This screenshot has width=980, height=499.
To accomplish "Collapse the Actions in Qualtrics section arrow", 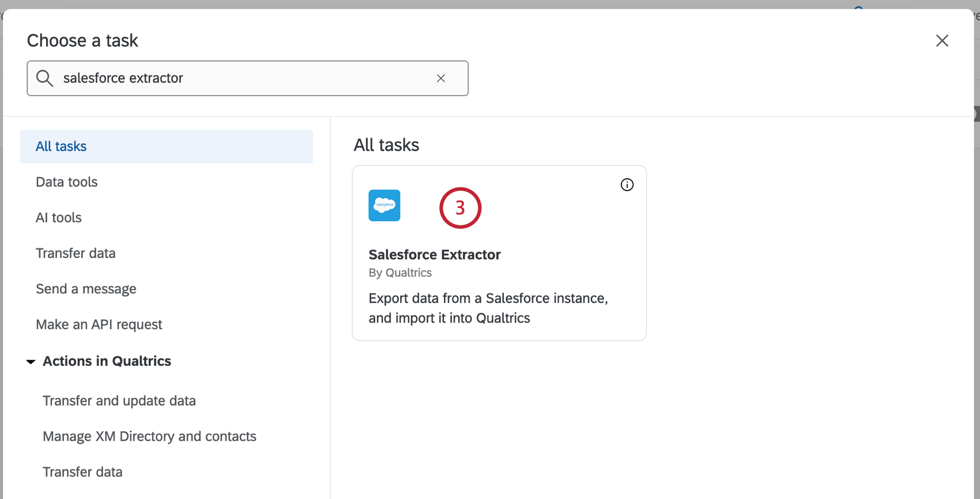I will click(31, 362).
